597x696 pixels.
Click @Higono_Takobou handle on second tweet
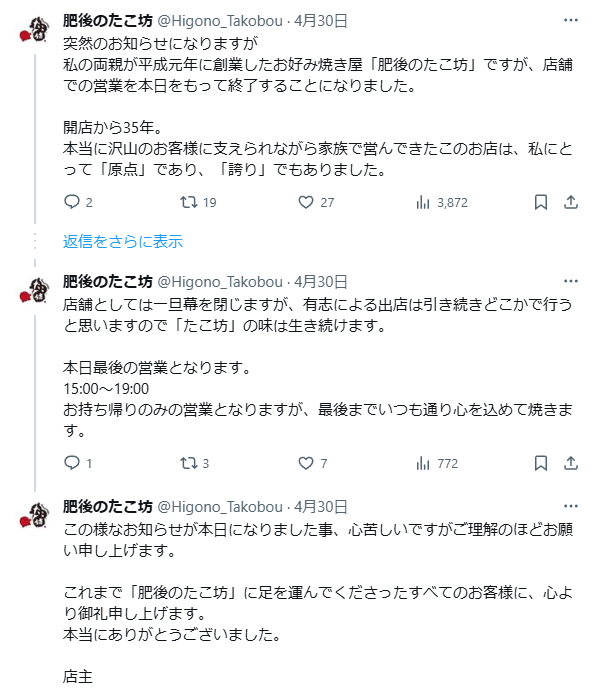220,282
